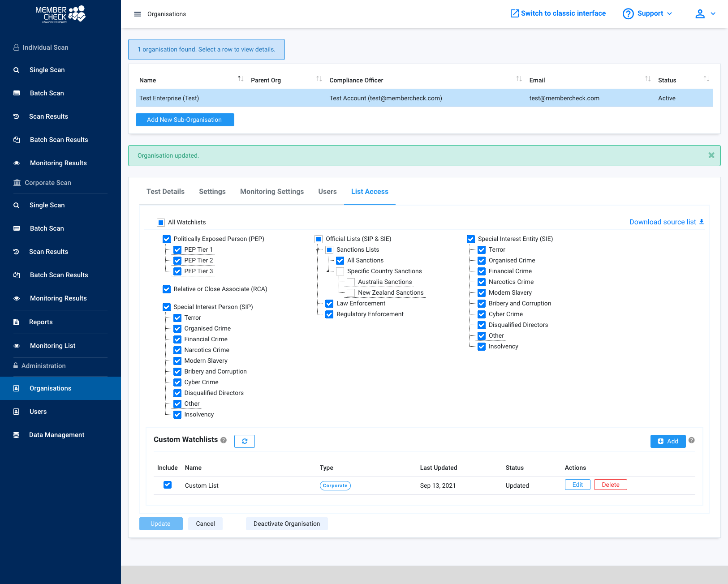
Task: Dismiss the Organisation updated message
Action: (711, 155)
